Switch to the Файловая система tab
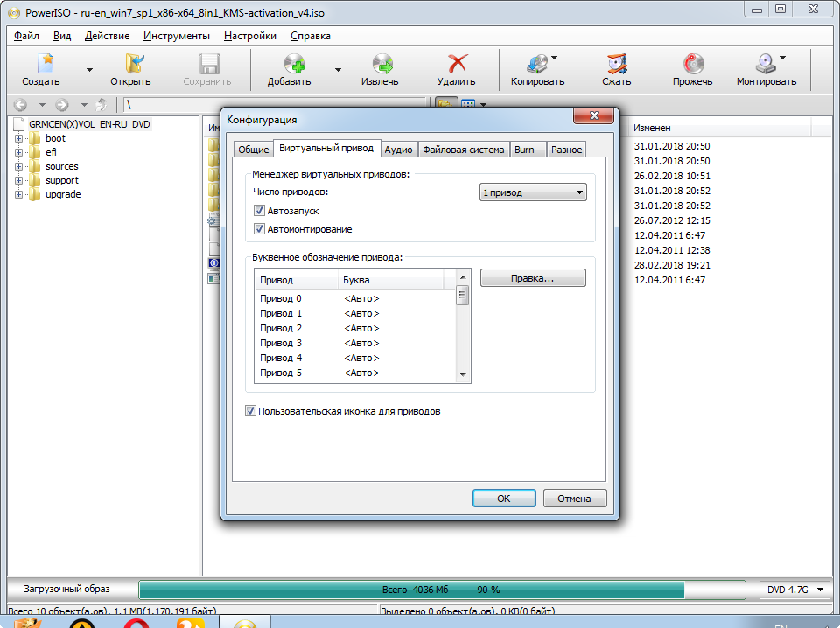This screenshot has height=628, width=840. (464, 150)
